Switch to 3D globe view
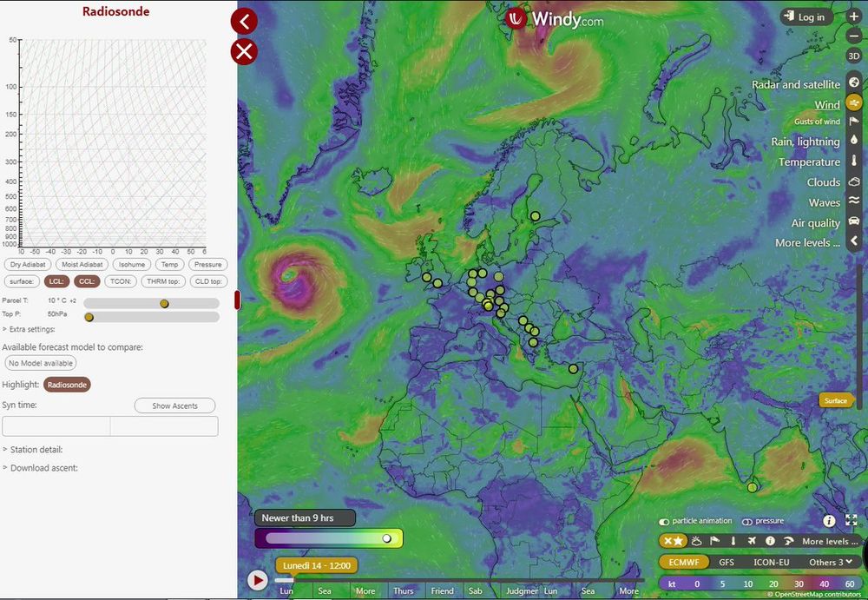The height and width of the screenshot is (600, 868). point(853,56)
